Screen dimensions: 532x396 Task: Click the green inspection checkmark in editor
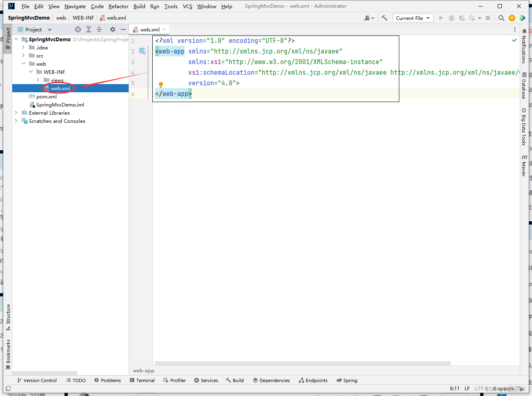pos(514,40)
